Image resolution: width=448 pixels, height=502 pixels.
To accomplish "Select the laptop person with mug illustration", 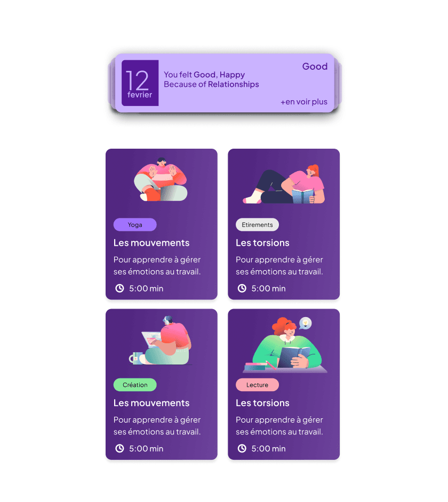I will tap(160, 341).
